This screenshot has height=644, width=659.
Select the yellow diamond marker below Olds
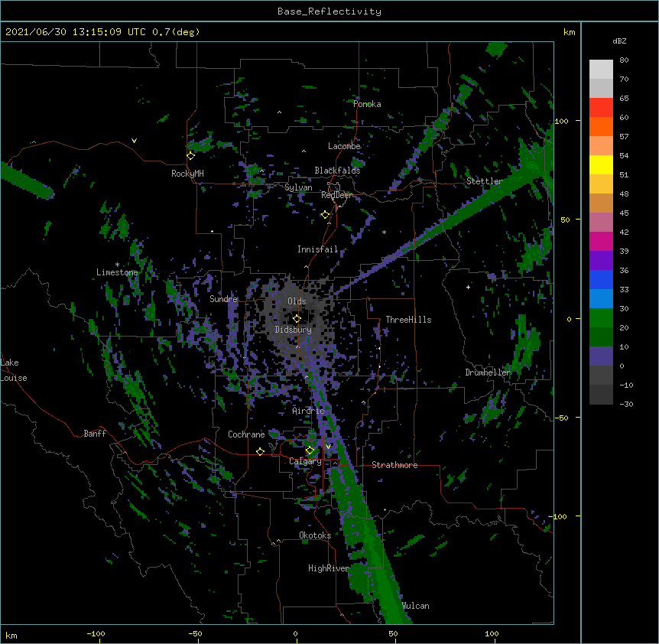tap(297, 319)
